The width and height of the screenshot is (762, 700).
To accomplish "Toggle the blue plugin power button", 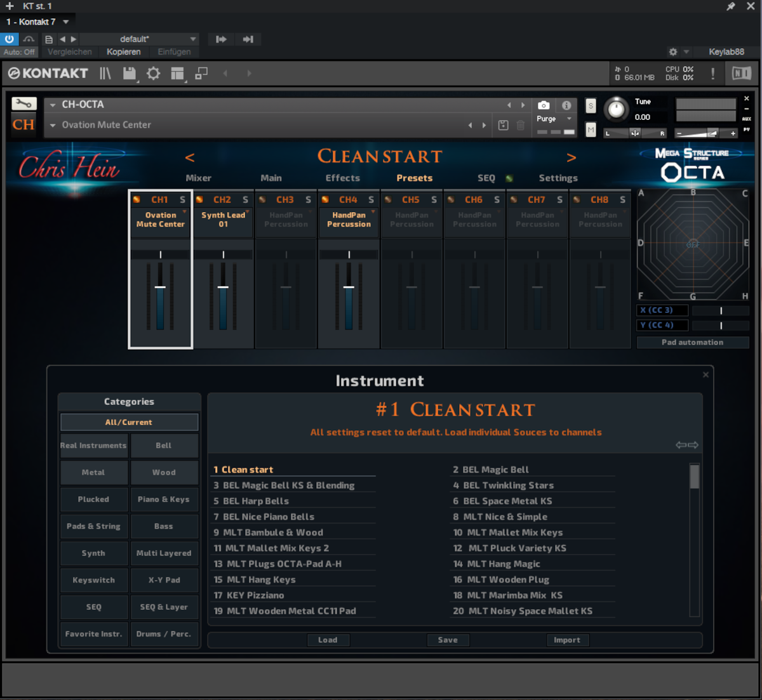I will point(10,39).
